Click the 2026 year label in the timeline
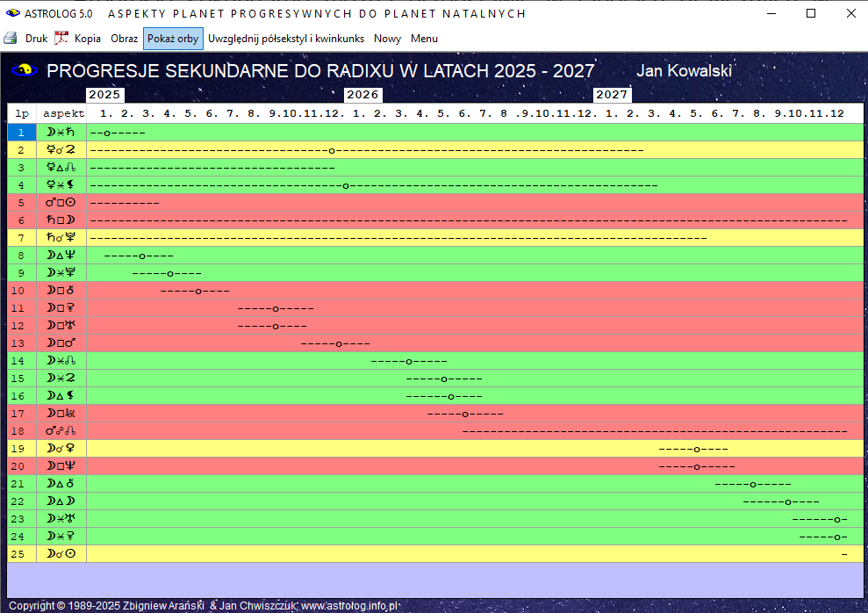This screenshot has width=868, height=613. pyautogui.click(x=362, y=95)
